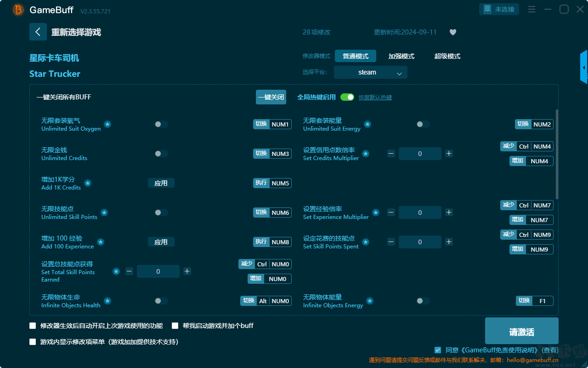This screenshot has height=368, width=588.
Task: Expand the right side panel arrow
Action: pos(584,67)
